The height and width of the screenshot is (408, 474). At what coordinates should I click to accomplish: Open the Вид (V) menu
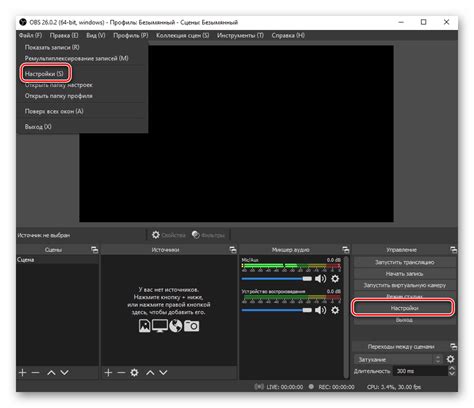click(x=96, y=35)
